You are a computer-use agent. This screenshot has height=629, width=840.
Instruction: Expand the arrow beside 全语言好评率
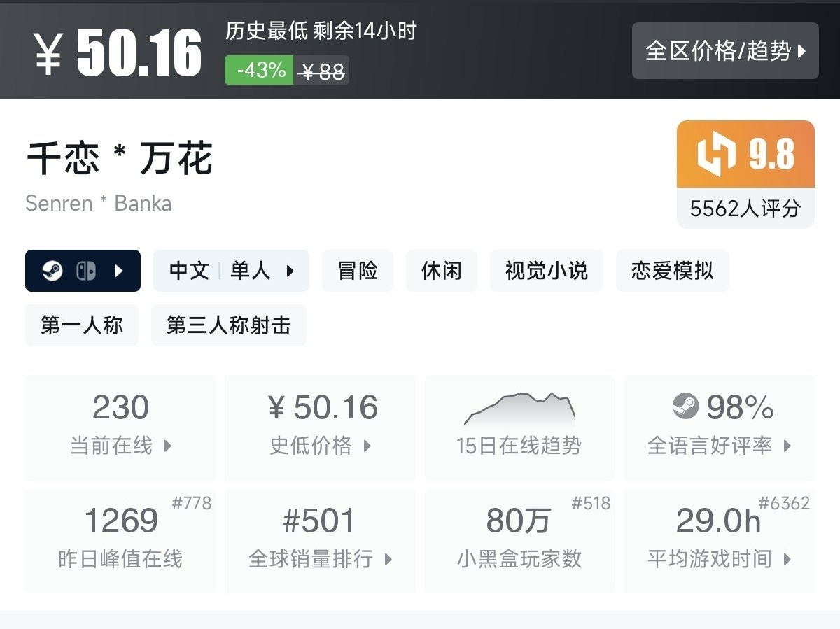[x=787, y=446]
